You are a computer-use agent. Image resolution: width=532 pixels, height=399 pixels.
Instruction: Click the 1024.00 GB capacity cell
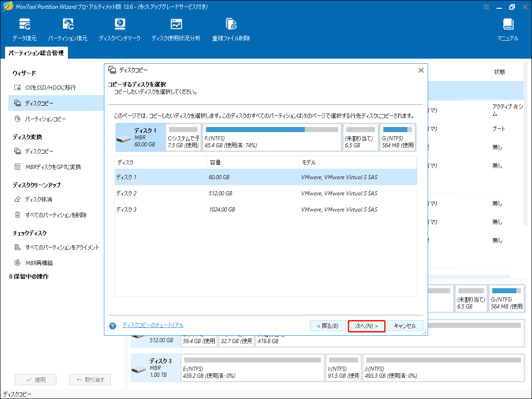click(x=222, y=210)
